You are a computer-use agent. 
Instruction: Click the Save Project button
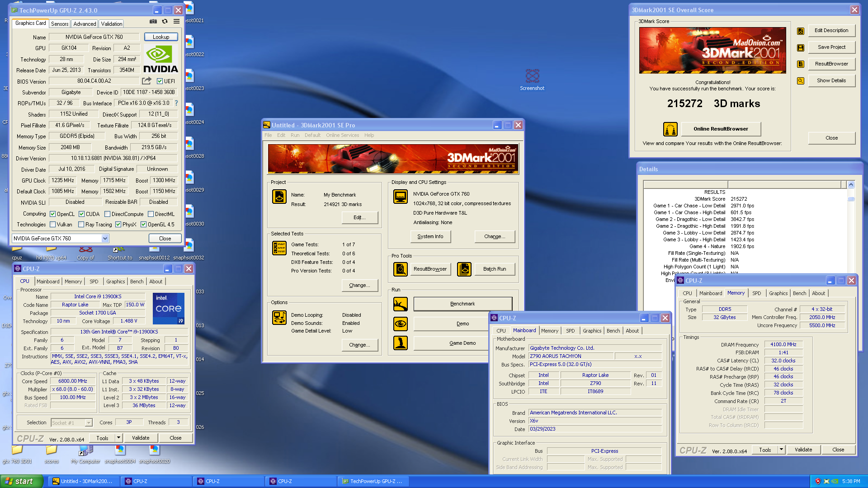coord(831,47)
